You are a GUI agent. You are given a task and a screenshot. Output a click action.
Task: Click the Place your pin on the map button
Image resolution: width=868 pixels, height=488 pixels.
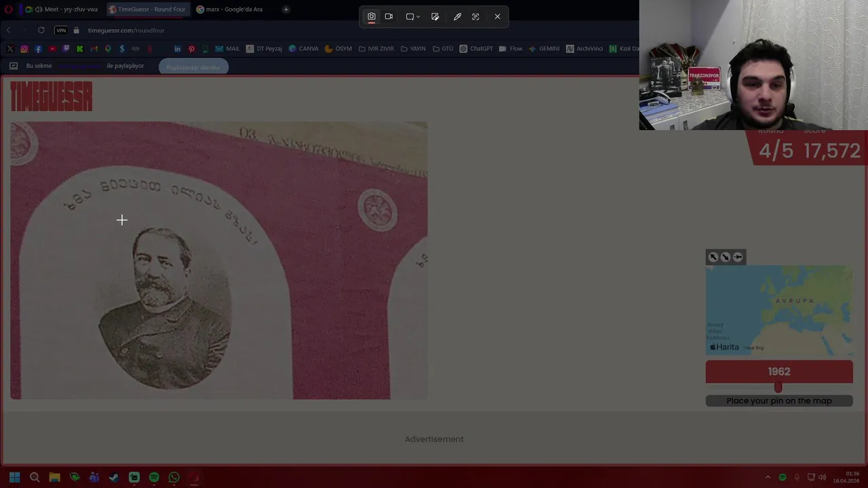click(x=779, y=401)
